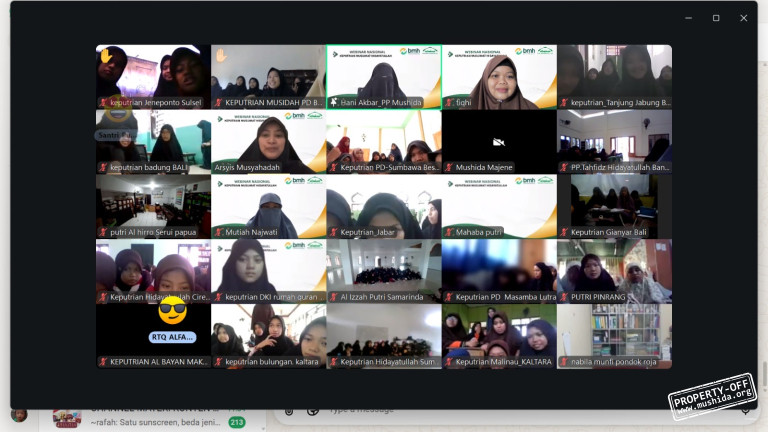Viewport: 768px width, 432px height.
Task: Select the Mutiah Najwati video tile
Action: [268, 206]
